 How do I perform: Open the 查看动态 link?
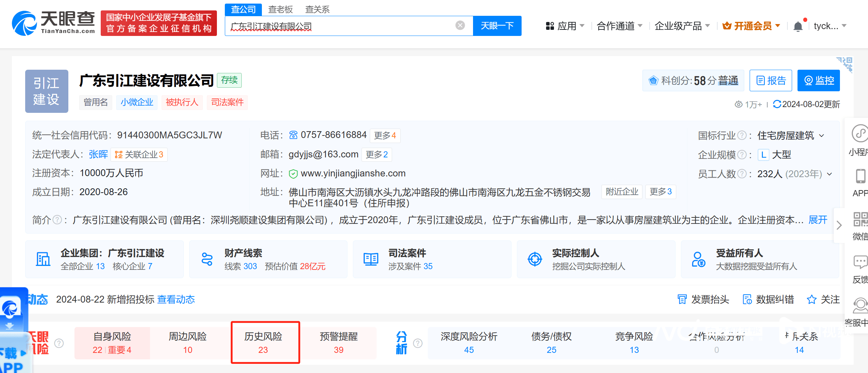176,299
